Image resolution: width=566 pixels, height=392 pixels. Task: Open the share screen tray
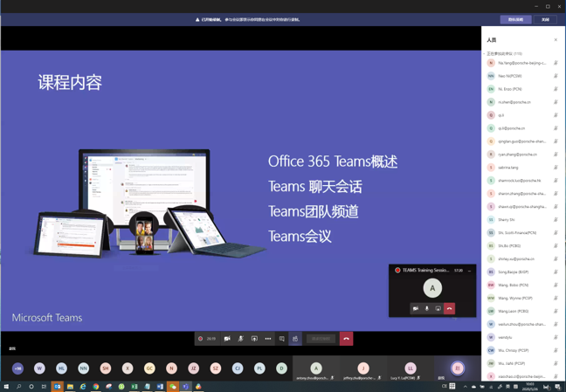click(254, 339)
